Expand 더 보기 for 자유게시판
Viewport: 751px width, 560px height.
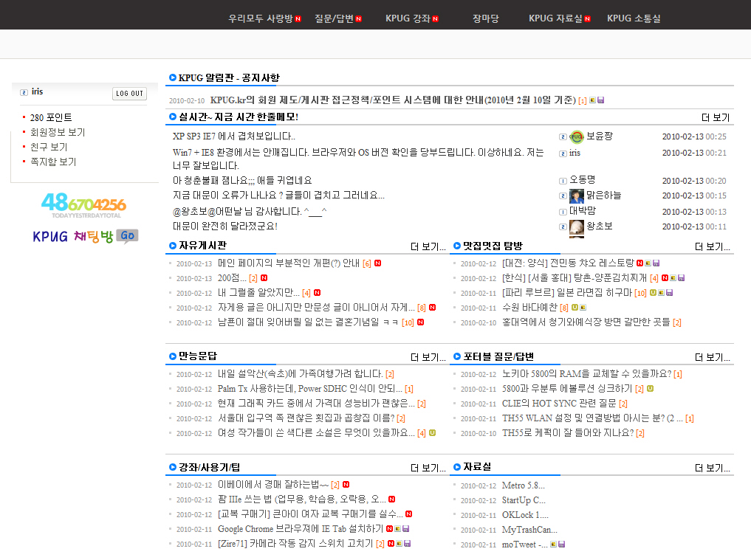(x=428, y=247)
